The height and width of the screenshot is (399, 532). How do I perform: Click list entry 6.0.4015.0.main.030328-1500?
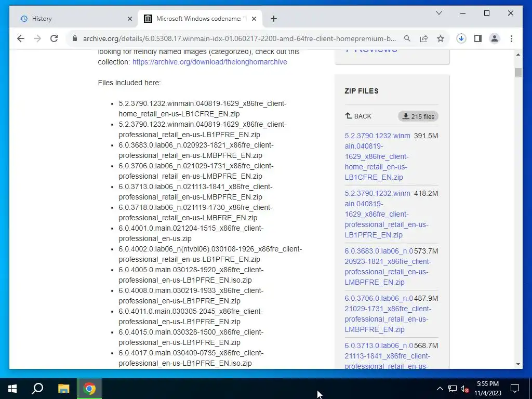(191, 337)
